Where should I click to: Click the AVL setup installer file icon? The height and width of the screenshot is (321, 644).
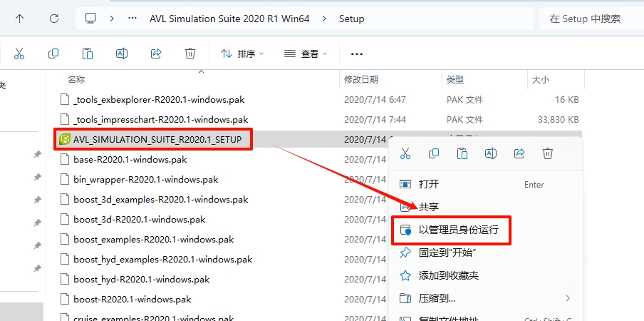pyautogui.click(x=65, y=139)
